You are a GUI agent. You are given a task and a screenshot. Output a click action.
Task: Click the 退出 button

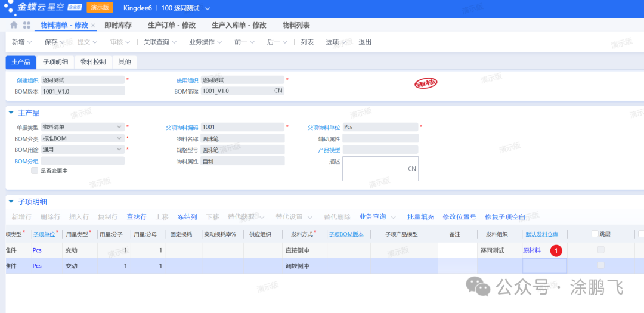pyautogui.click(x=365, y=42)
